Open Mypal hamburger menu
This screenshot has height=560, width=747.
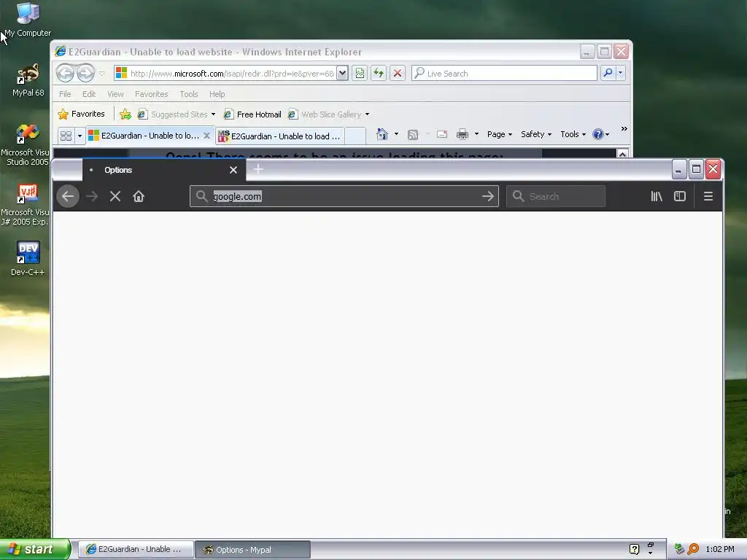click(x=708, y=196)
